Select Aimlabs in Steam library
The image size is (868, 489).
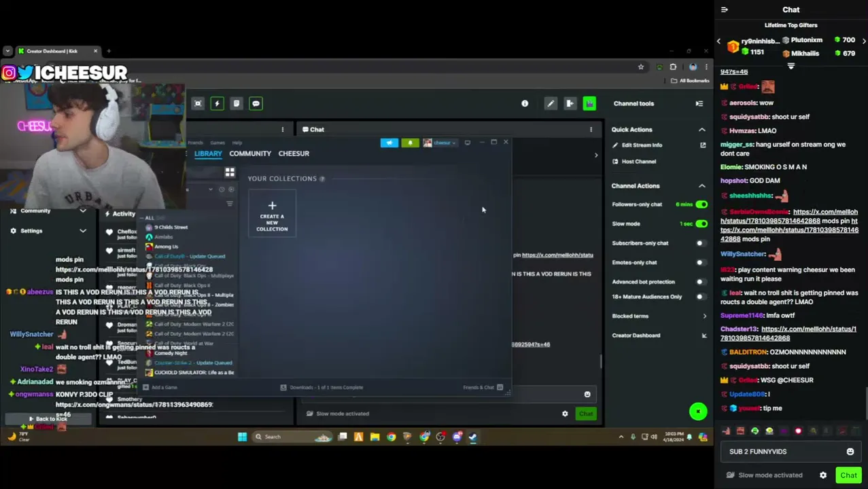coord(163,237)
